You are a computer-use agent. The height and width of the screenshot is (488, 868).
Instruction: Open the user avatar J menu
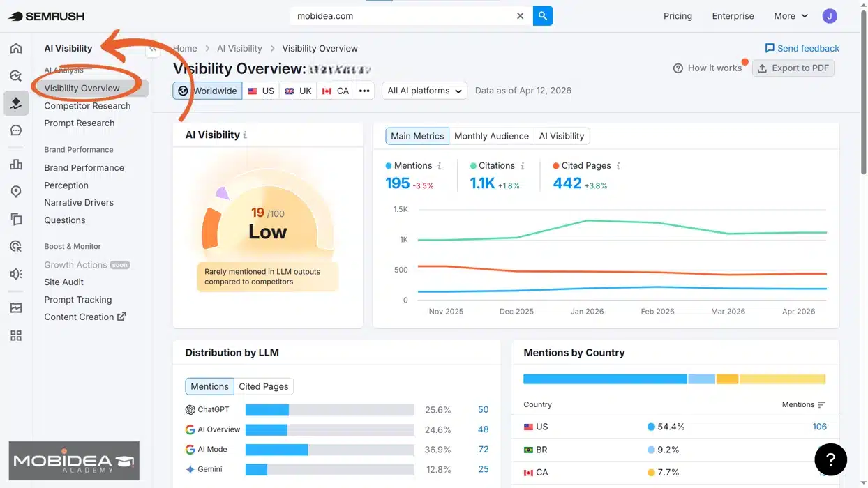pos(830,16)
